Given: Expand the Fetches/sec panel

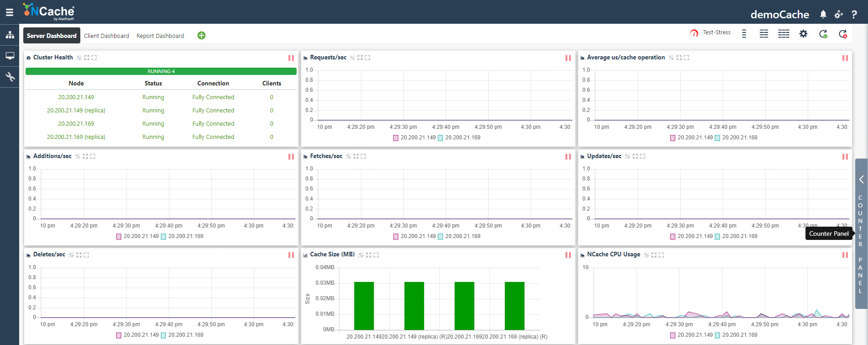Looking at the screenshot, I should click(356, 156).
